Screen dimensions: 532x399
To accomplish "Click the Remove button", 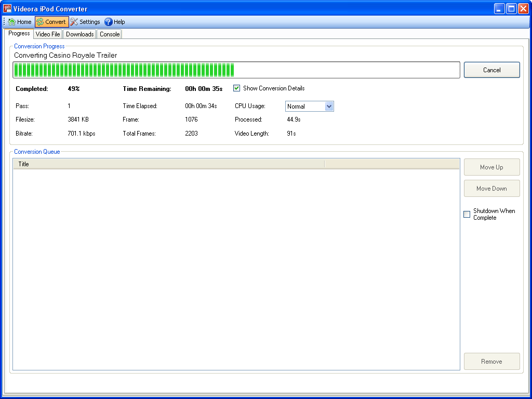I will click(491, 362).
